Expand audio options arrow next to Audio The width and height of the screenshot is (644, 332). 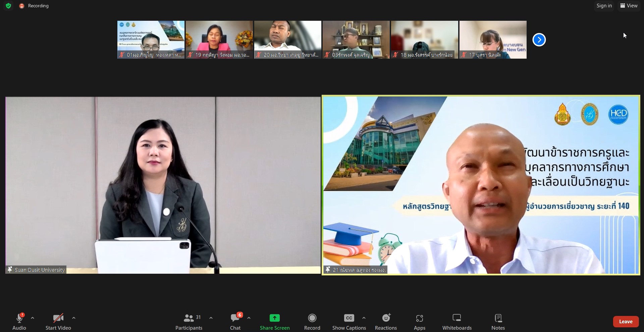point(33,318)
